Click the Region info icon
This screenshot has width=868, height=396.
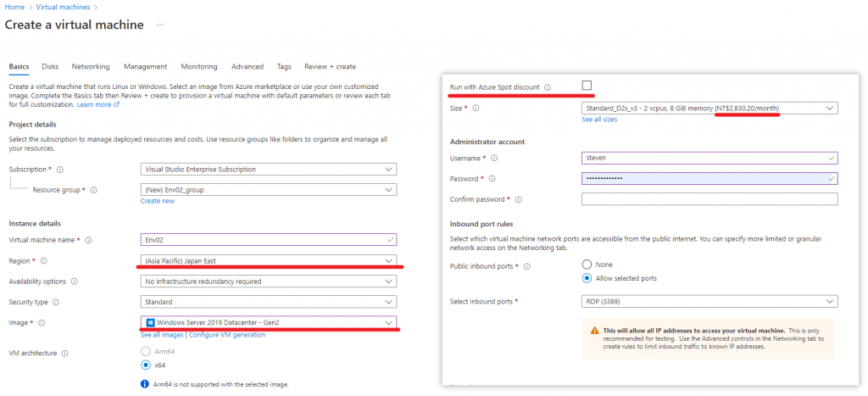(x=44, y=260)
